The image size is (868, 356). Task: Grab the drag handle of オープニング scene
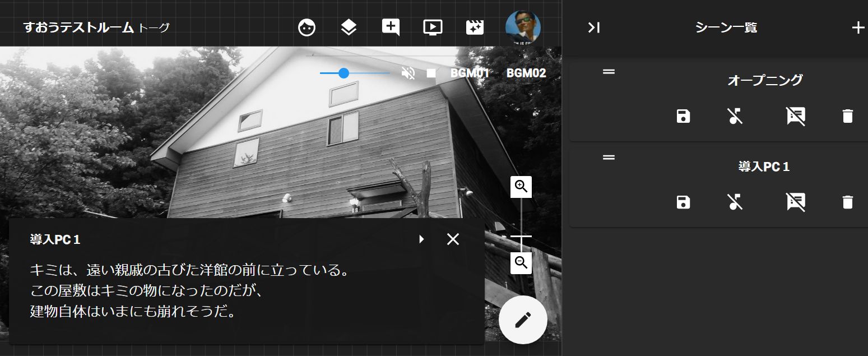609,72
